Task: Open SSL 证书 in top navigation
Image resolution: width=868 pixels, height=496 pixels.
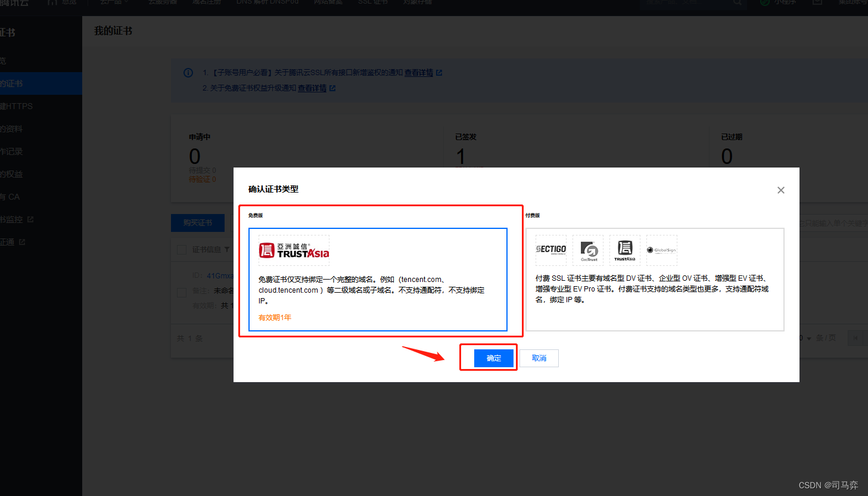Action: pos(373,2)
